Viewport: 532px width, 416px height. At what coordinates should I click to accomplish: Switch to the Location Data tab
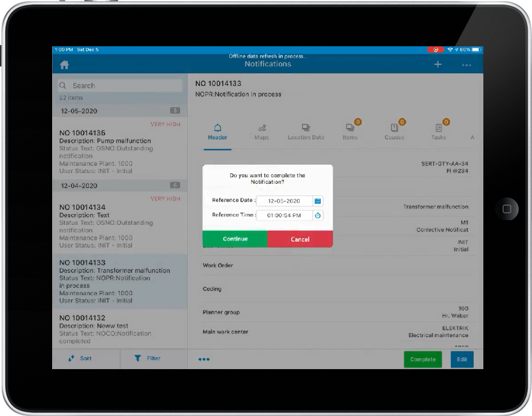pyautogui.click(x=306, y=132)
